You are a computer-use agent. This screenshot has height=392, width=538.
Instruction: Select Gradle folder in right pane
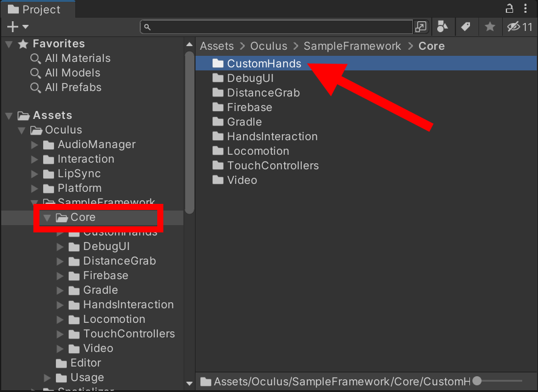(x=366, y=122)
